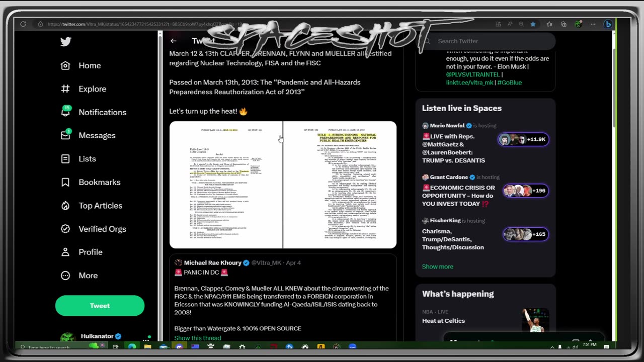The width and height of the screenshot is (644, 362).
Task: Click the zoom magnifier icon in address bar
Action: pyautogui.click(x=521, y=24)
